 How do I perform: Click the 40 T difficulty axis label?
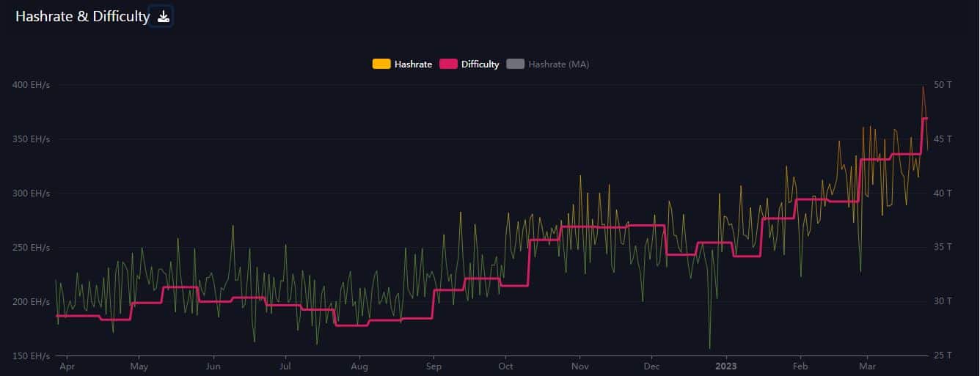pyautogui.click(x=943, y=193)
